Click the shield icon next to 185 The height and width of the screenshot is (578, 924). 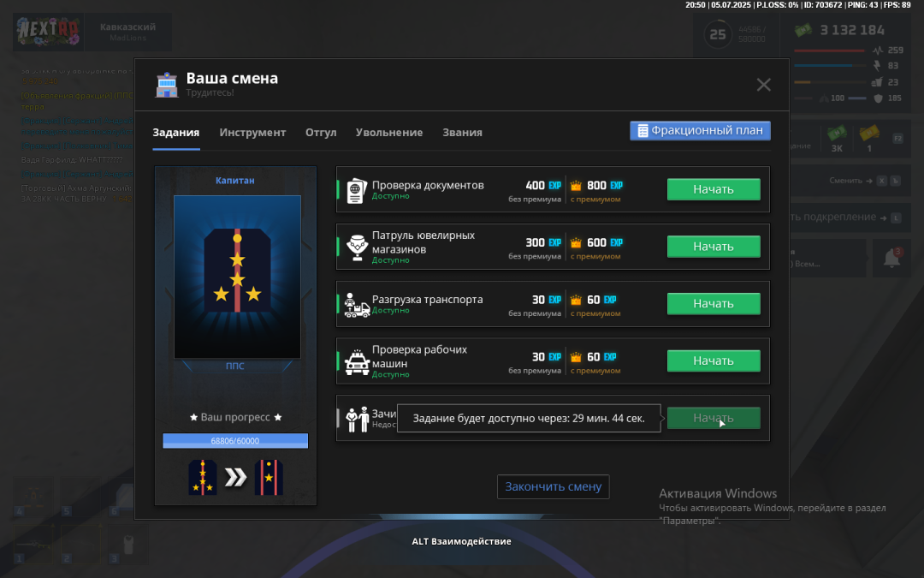[x=878, y=98]
